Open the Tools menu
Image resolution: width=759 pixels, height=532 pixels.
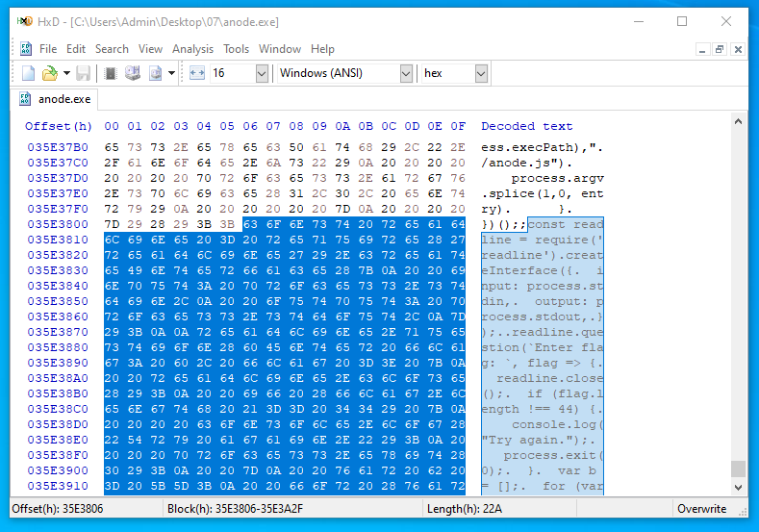pyautogui.click(x=237, y=49)
